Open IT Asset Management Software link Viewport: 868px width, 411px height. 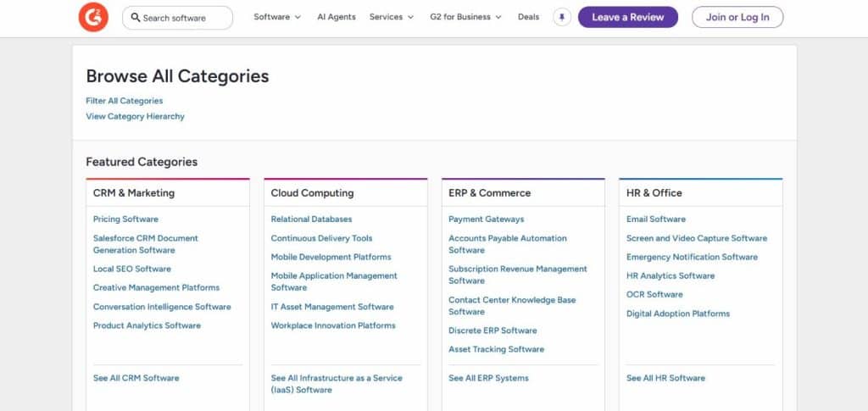coord(332,307)
